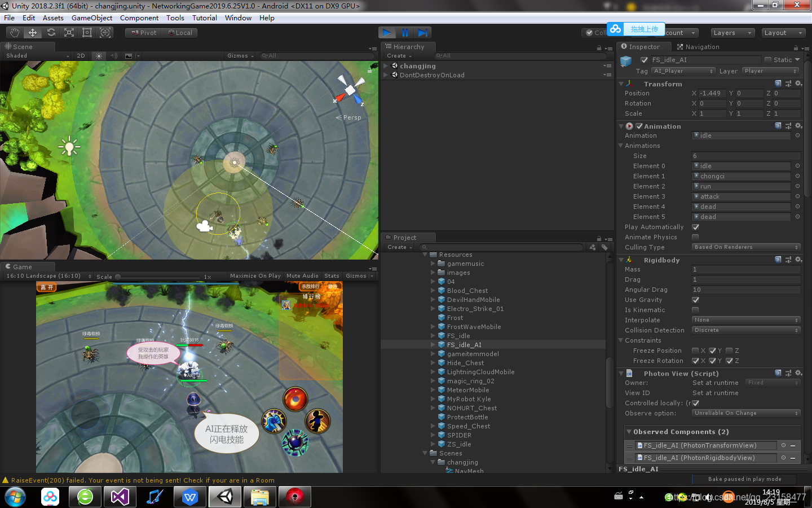The image size is (812, 508).
Task: Toggle Local handle rotation button
Action: (180, 33)
